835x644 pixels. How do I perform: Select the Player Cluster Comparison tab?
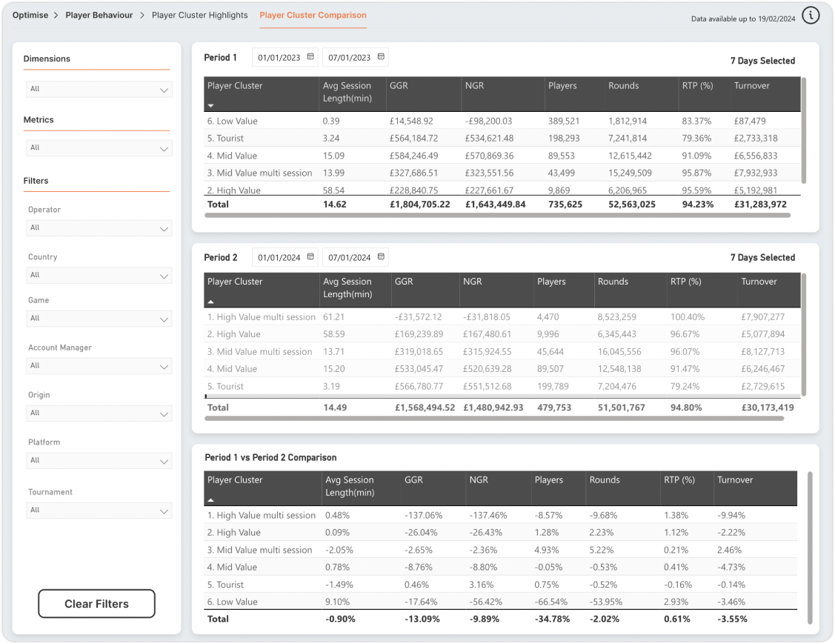pos(313,15)
